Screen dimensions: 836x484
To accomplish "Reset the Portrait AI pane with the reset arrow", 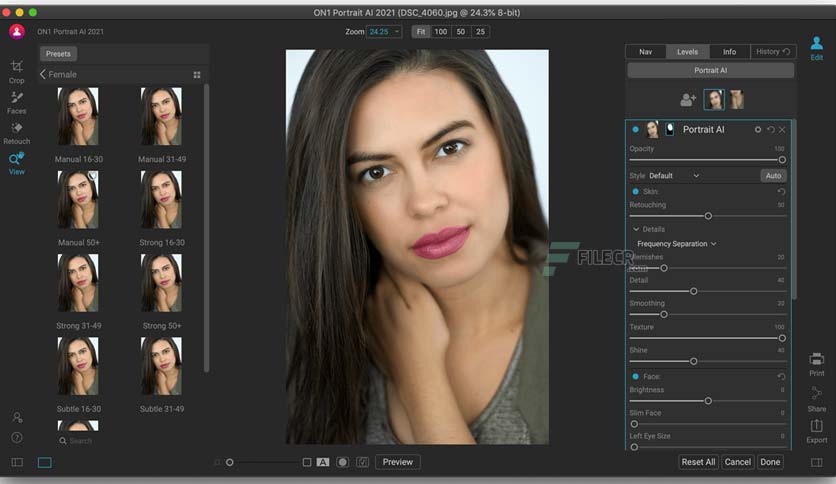I will point(770,130).
